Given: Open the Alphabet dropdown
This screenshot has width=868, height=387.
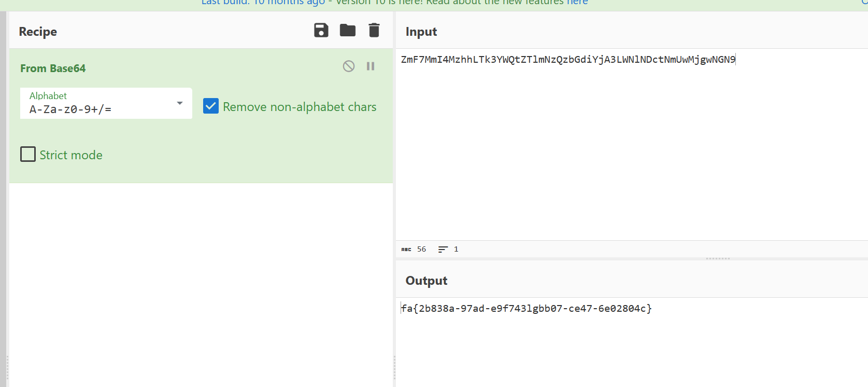Looking at the screenshot, I should tap(106, 103).
